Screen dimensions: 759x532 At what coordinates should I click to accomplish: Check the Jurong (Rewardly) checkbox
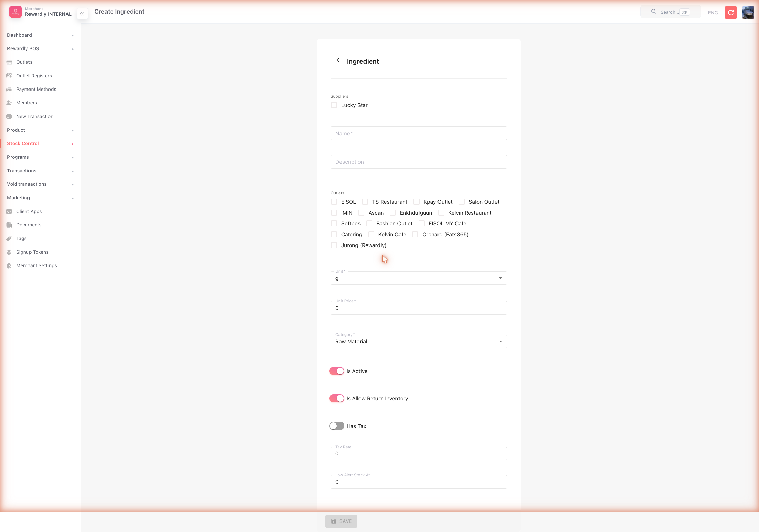tap(334, 245)
